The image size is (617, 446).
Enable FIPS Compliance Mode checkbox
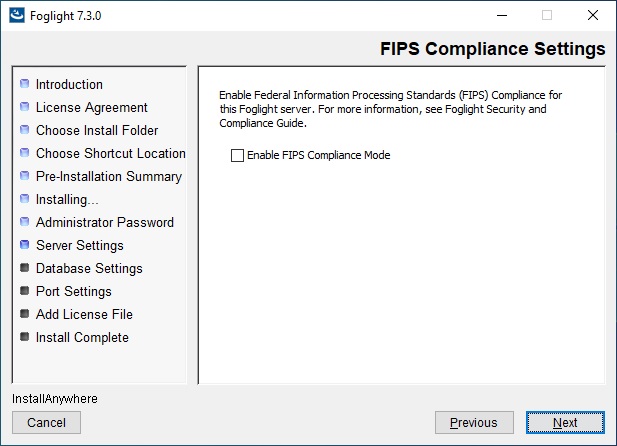(237, 155)
